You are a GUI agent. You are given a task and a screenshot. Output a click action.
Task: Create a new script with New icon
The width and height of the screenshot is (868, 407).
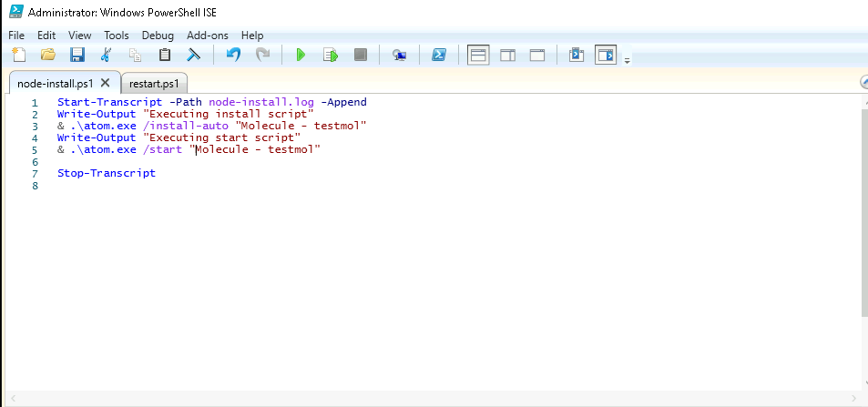tap(19, 55)
